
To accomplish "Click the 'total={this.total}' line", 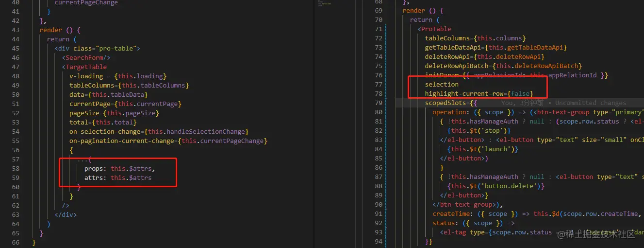I will pyautogui.click(x=103, y=122).
